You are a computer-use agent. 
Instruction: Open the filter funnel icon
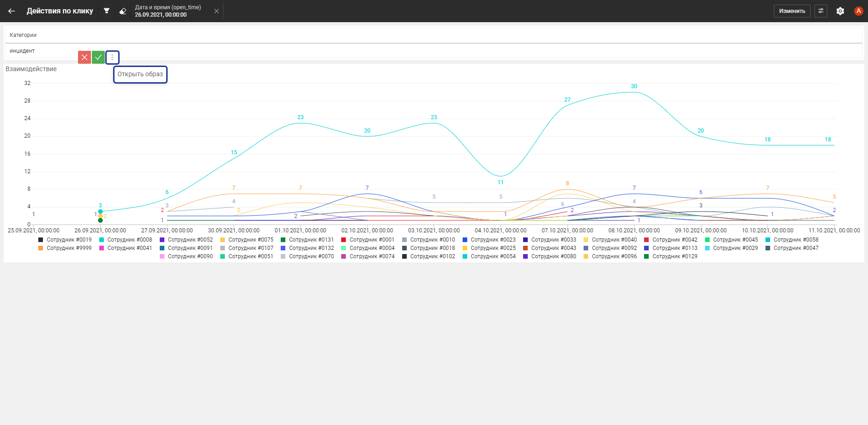pyautogui.click(x=107, y=11)
